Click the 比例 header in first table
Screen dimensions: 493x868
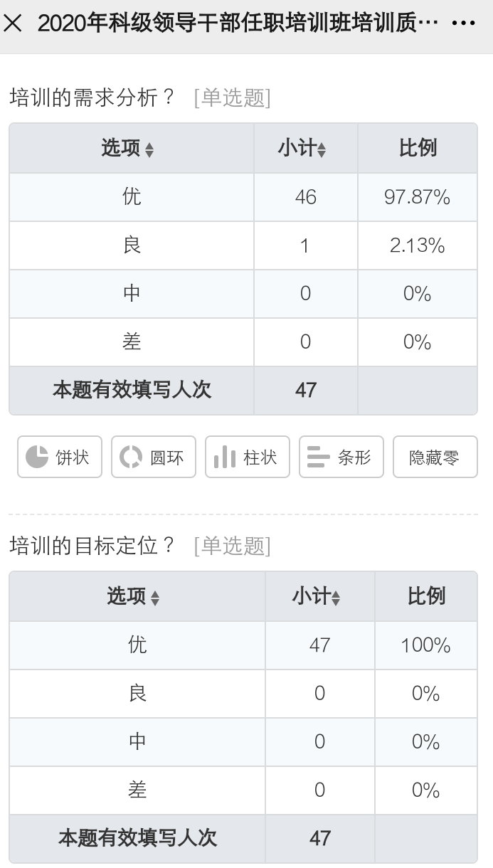pos(418,148)
